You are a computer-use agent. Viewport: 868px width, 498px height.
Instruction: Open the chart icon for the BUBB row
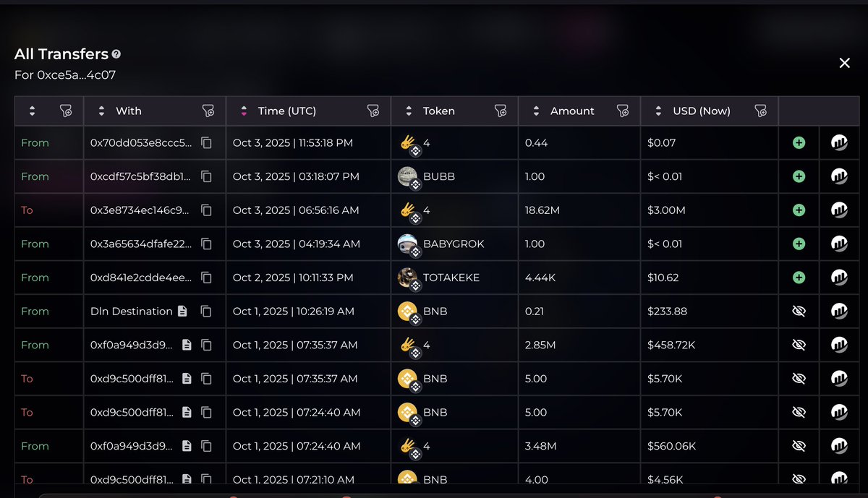[x=839, y=176]
